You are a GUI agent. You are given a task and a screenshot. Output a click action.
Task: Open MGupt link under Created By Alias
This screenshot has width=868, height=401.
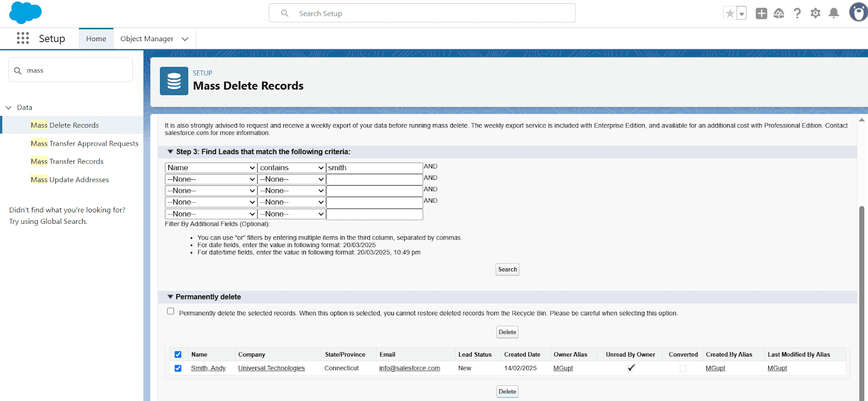click(x=715, y=368)
